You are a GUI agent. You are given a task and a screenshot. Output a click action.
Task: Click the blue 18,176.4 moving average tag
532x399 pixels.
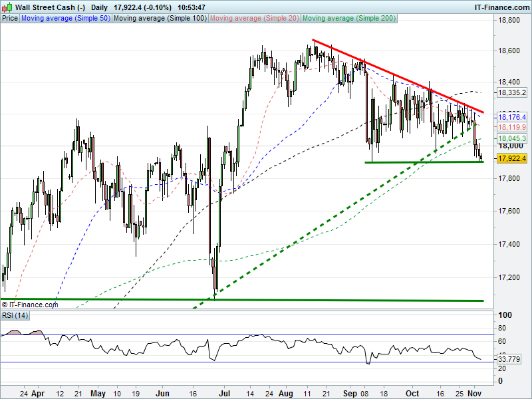point(511,118)
